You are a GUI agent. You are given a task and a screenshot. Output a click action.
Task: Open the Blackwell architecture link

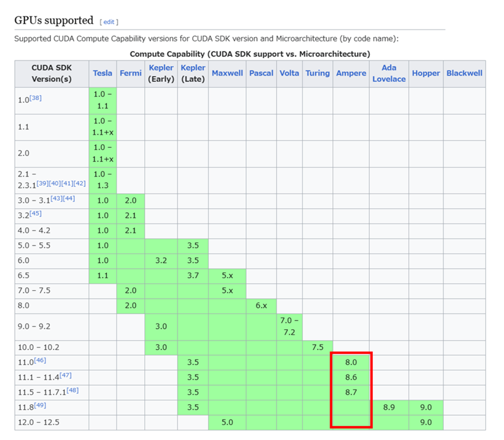coord(464,73)
